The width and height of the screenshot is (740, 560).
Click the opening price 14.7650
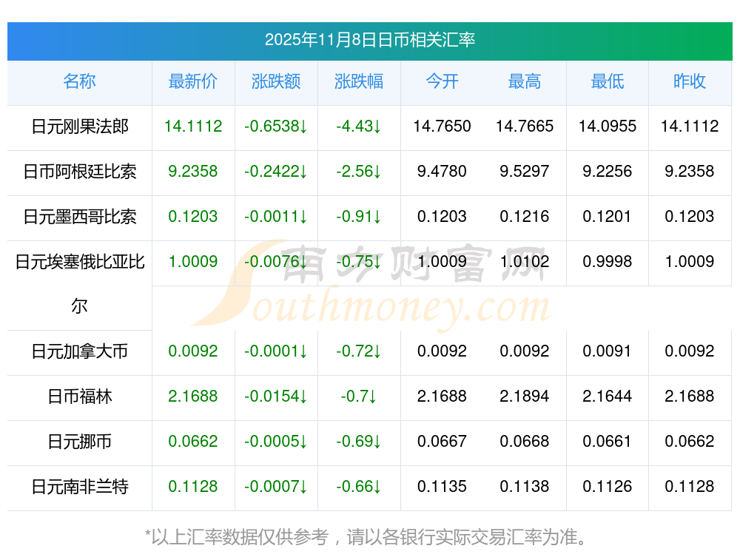click(x=442, y=126)
